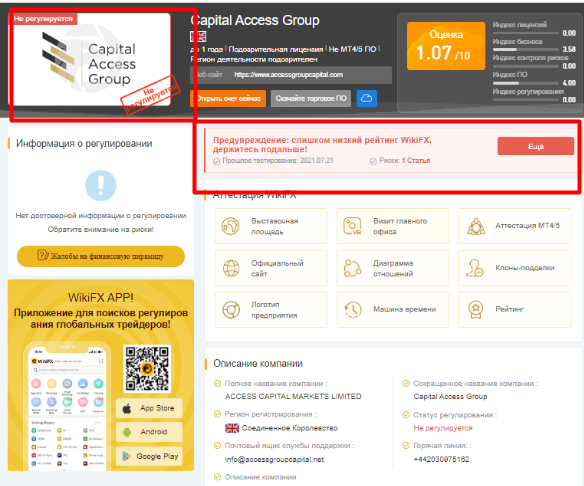The height and width of the screenshot is (486, 584).
Task: Open the 1 Статья risks link
Action: pos(416,161)
